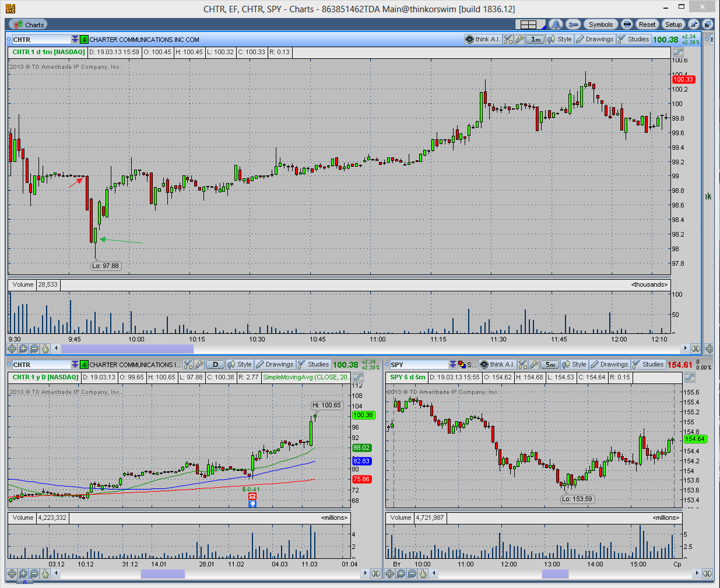Screen dimensions: 720x588
Task: Click symbol input field in daily CHTR chart
Action: point(41,365)
